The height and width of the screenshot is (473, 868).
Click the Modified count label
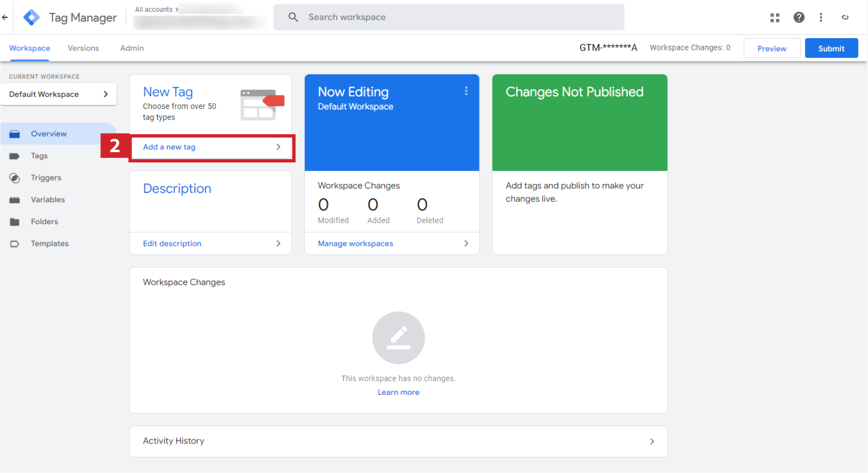pos(333,221)
